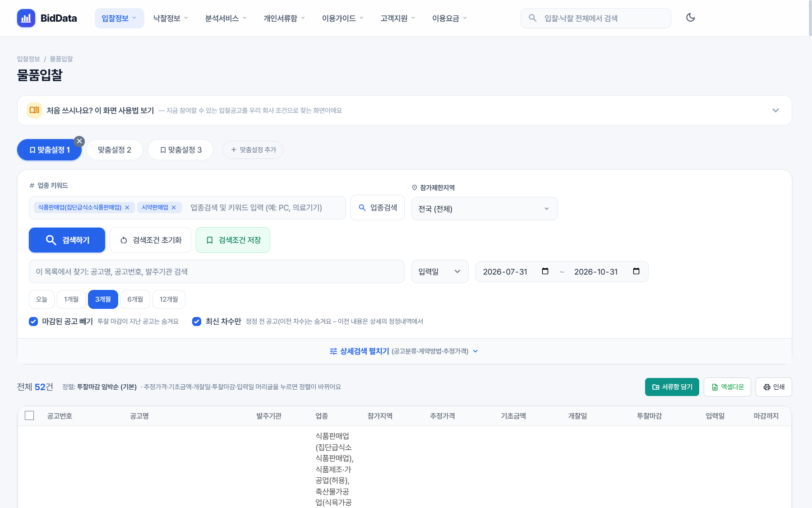Image resolution: width=812 pixels, height=508 pixels.
Task: Expand the 사용법 보기 guide chevron
Action: click(775, 110)
